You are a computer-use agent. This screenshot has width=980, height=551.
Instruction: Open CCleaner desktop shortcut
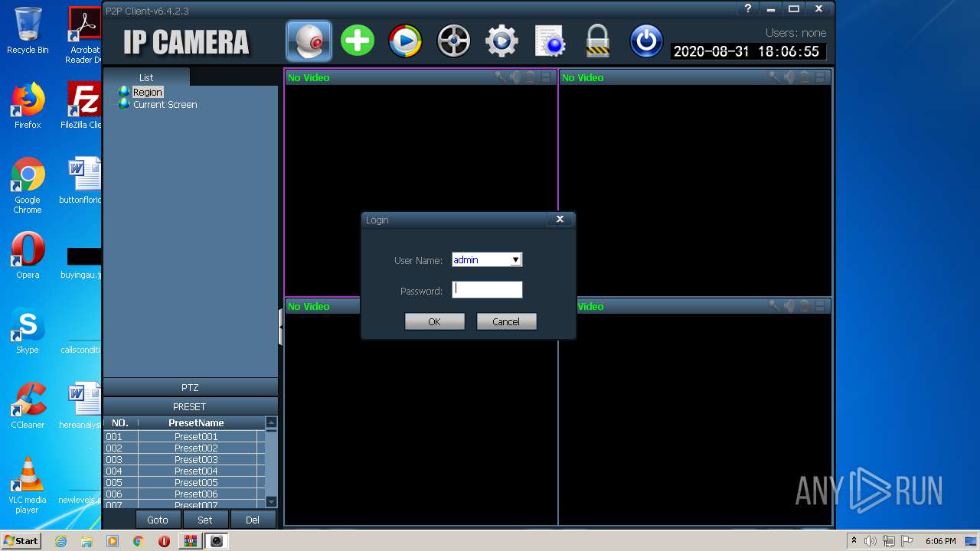[x=28, y=406]
